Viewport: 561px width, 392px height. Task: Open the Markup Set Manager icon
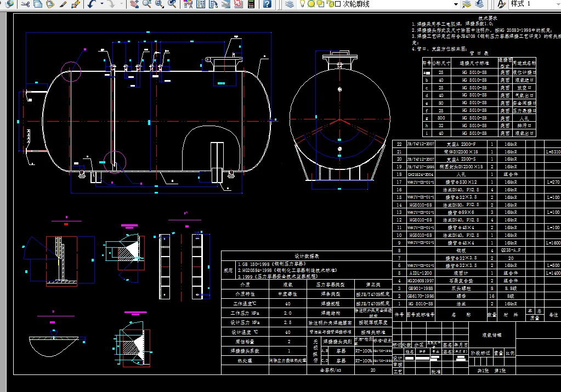(x=239, y=4)
